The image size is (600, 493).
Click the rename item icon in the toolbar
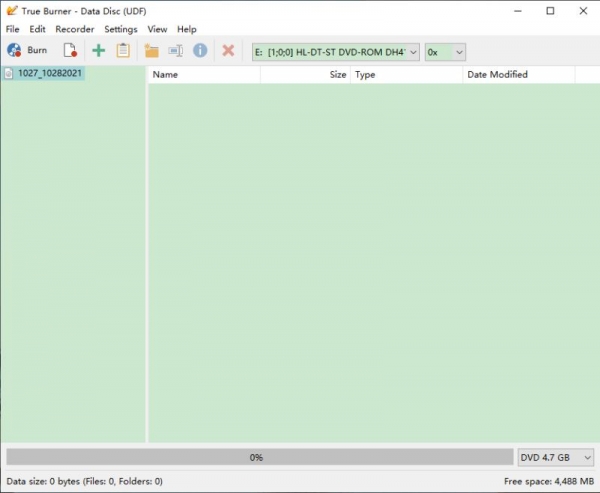(x=175, y=50)
